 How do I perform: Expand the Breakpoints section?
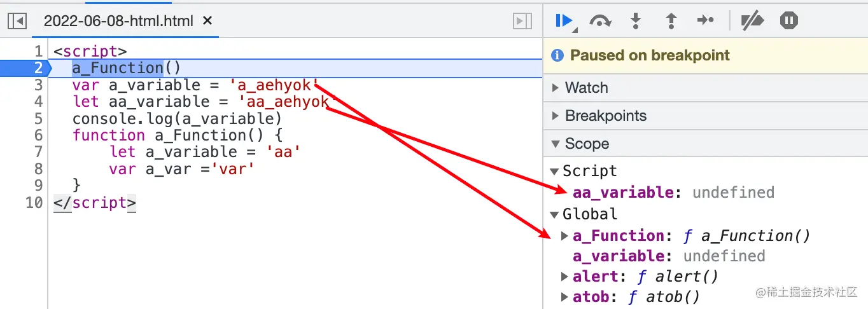(556, 116)
